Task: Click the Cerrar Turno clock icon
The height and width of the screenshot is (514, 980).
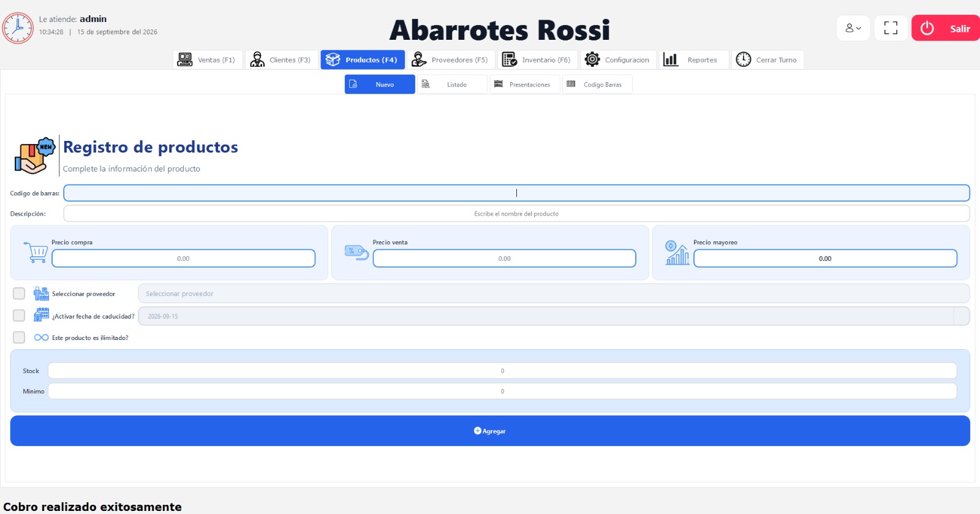Action: pos(744,59)
